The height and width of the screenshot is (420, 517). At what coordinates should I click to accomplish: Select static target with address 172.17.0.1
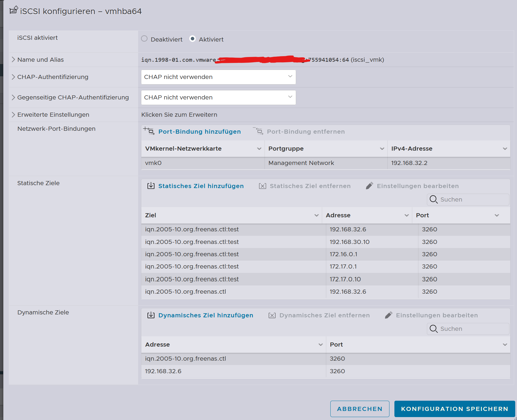[x=326, y=266]
